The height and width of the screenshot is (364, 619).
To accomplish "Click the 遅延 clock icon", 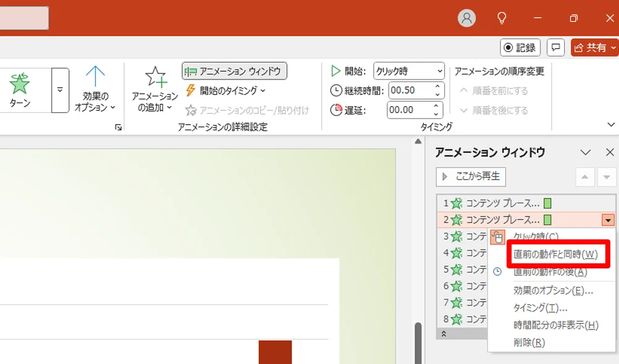I will pos(336,110).
